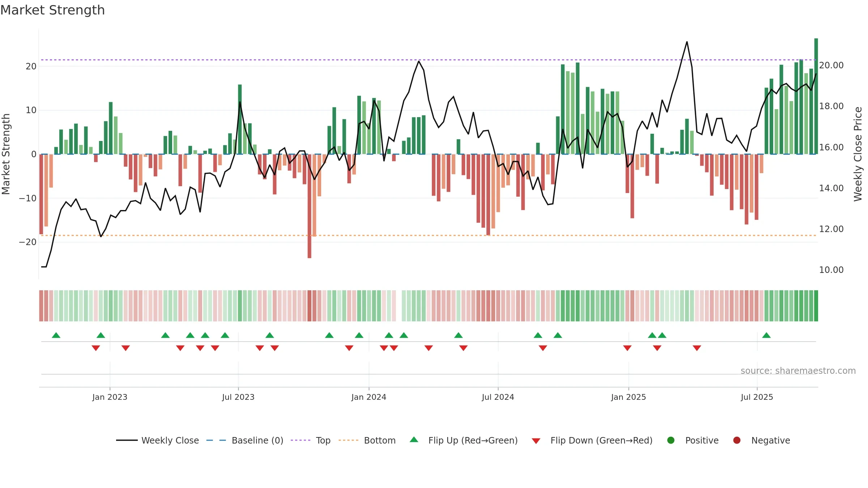
Task: Click the Weekly Close legend entry
Action: point(157,440)
